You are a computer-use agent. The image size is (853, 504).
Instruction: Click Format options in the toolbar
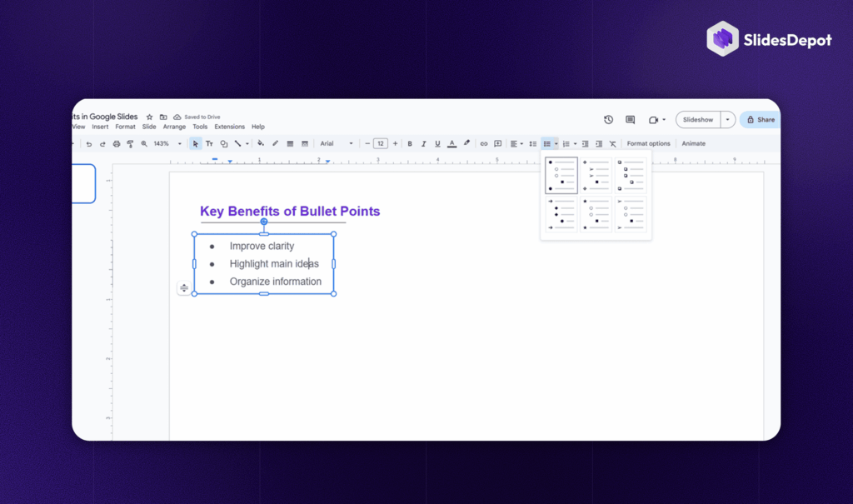pos(648,143)
